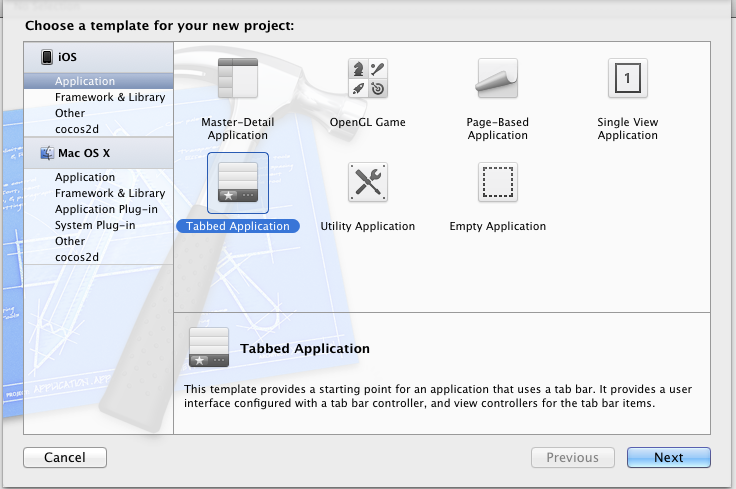This screenshot has height=489, width=736.
Task: Click the iOS device icon in sidebar
Action: coord(47,57)
